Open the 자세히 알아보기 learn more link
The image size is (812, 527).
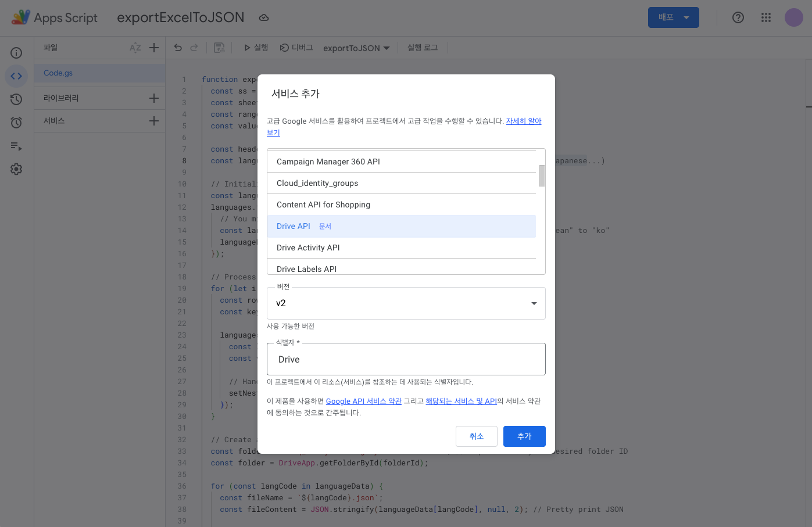click(524, 121)
